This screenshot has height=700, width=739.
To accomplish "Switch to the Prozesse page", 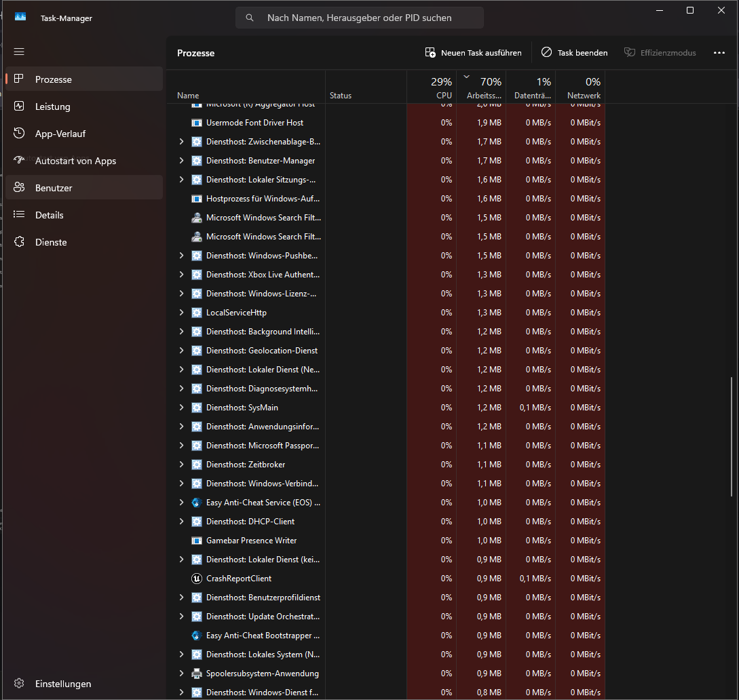I will coord(84,79).
